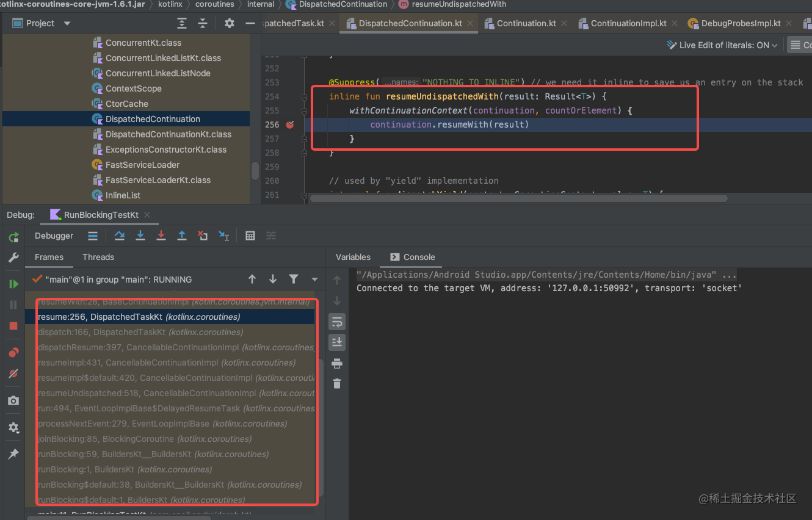Open the thread selector dropdown arrow
Image resolution: width=812 pixels, height=520 pixels.
pyautogui.click(x=314, y=280)
